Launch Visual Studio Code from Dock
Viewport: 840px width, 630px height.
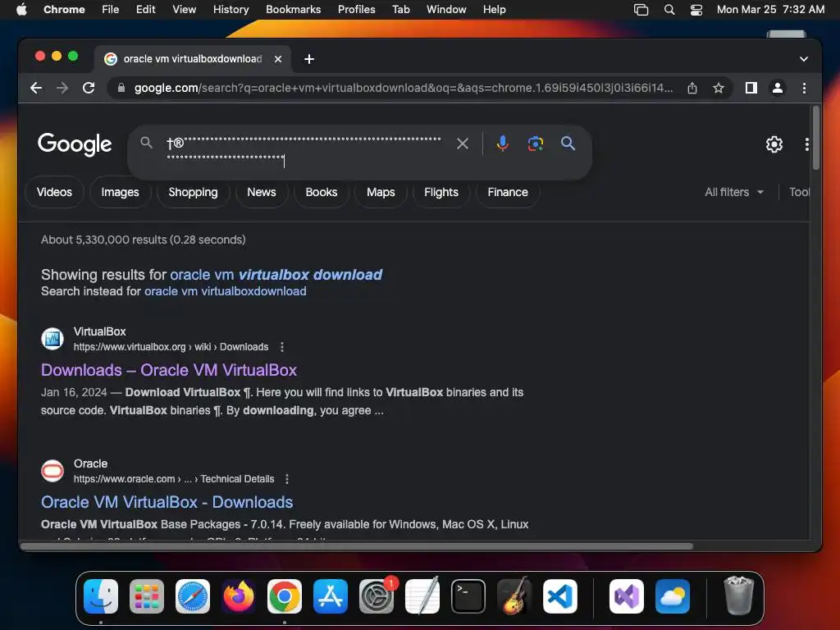(x=559, y=596)
